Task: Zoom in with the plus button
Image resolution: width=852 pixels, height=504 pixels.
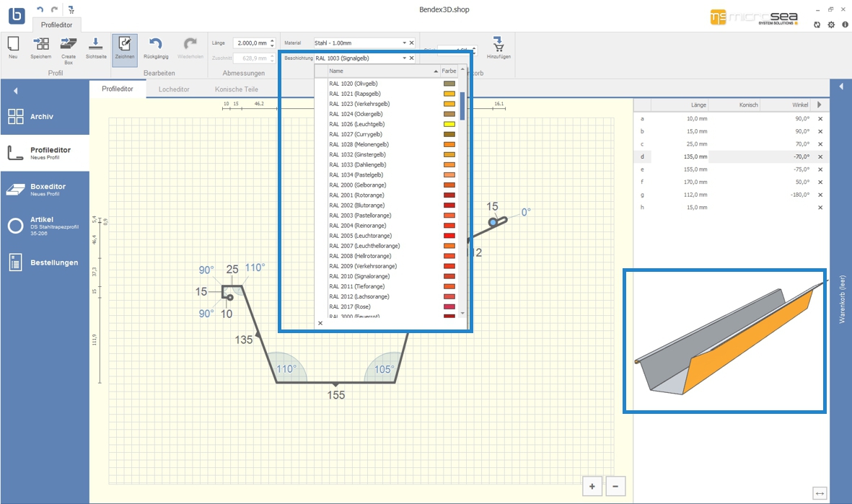Action: (592, 486)
